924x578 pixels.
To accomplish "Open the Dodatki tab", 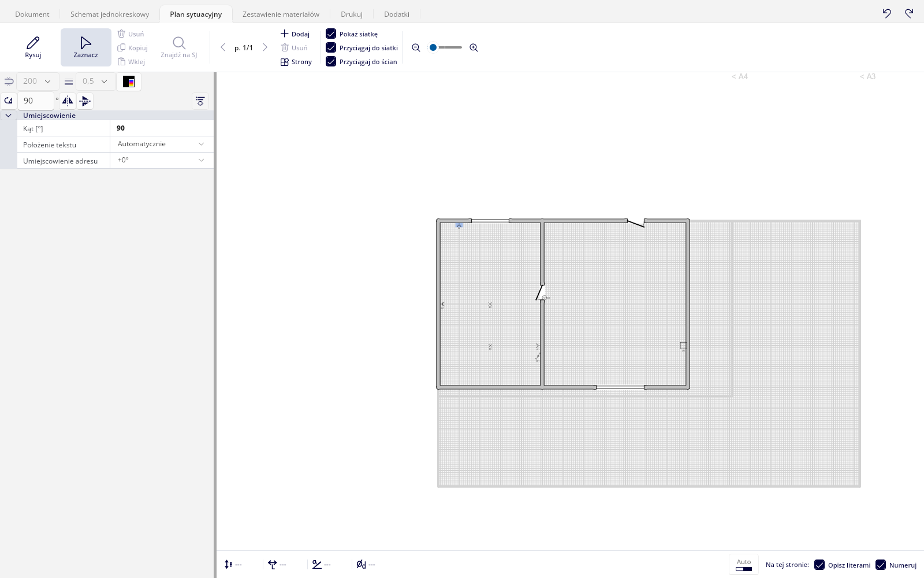I will coord(397,14).
